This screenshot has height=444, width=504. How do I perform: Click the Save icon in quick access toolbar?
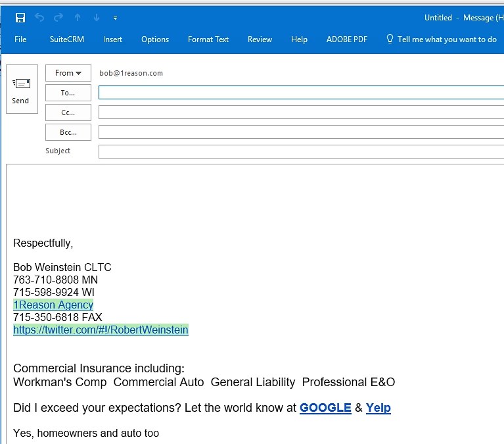[x=20, y=18]
